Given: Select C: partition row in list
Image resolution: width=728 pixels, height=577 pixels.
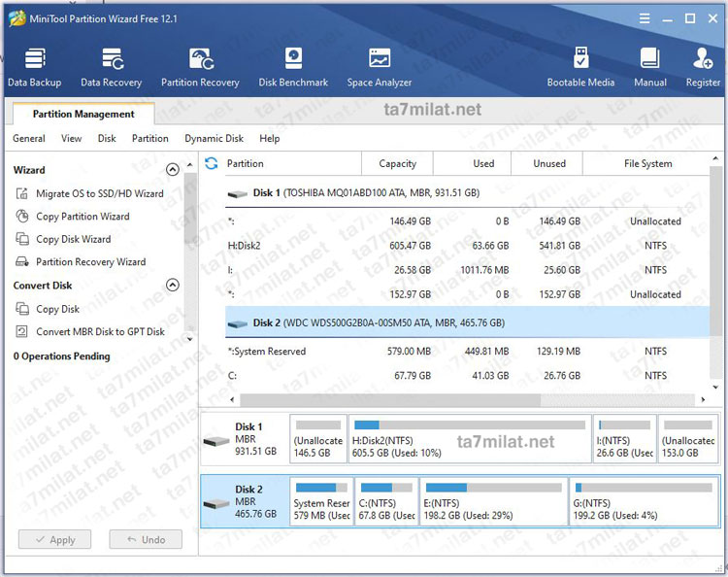Looking at the screenshot, I should [x=468, y=375].
